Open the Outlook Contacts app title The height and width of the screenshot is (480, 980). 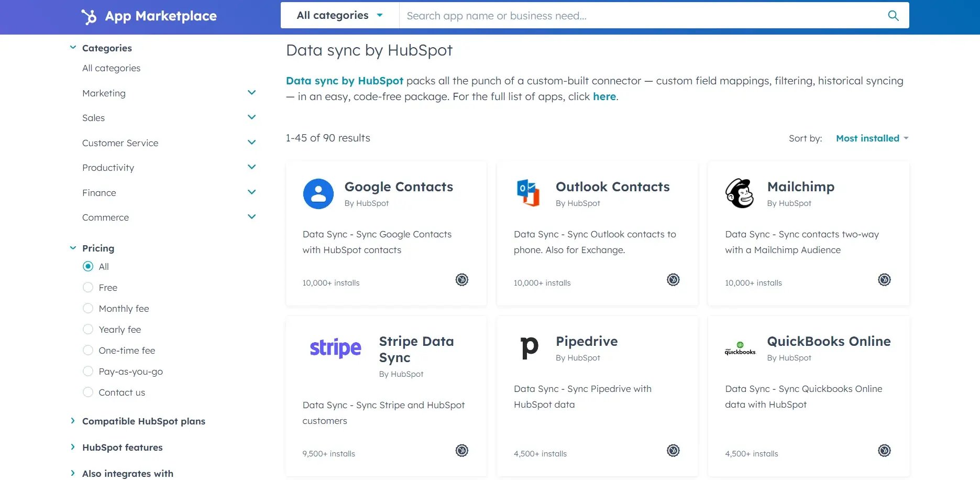point(612,187)
